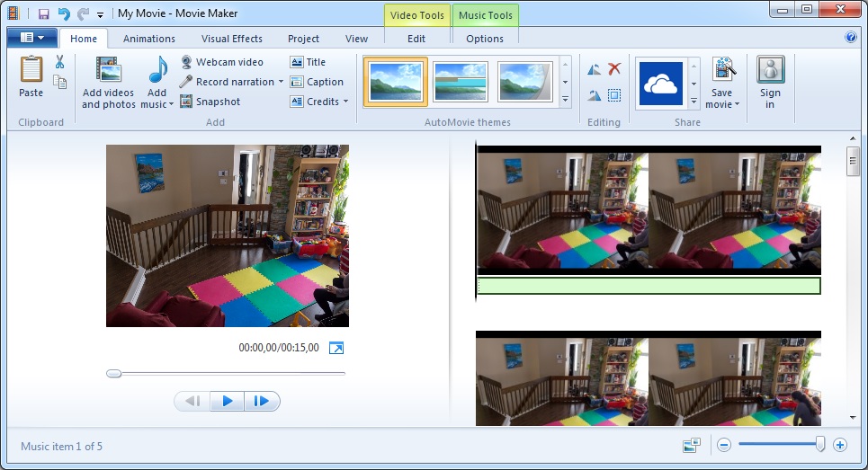
Task: Select the green music track on the timeline
Action: click(648, 286)
